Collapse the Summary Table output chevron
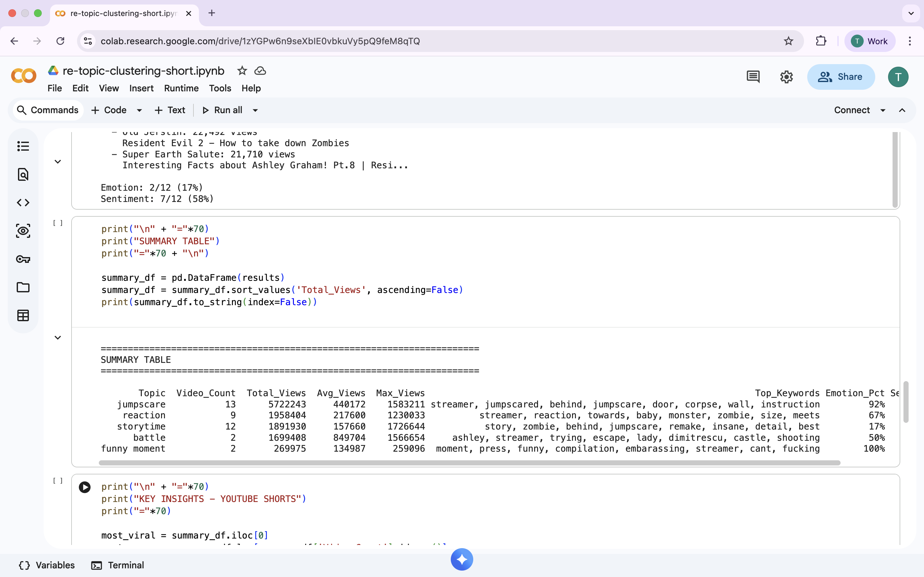The width and height of the screenshot is (924, 577). tap(58, 338)
